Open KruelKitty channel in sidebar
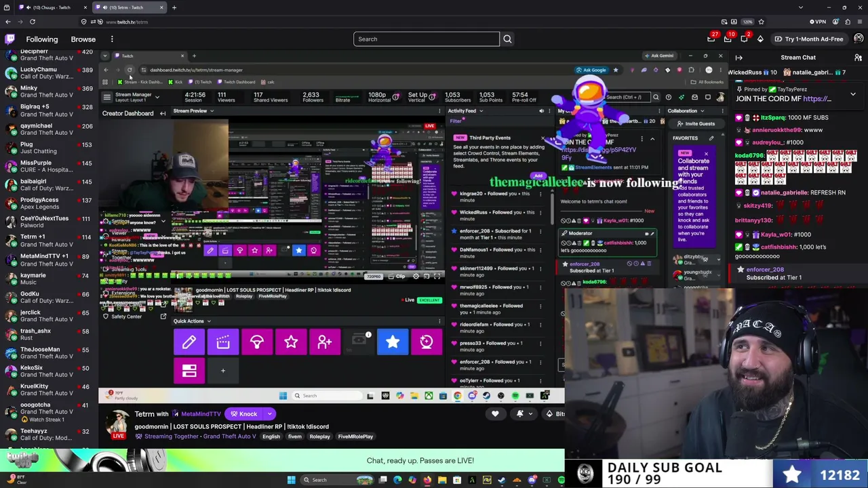868x488 pixels. pos(49,390)
